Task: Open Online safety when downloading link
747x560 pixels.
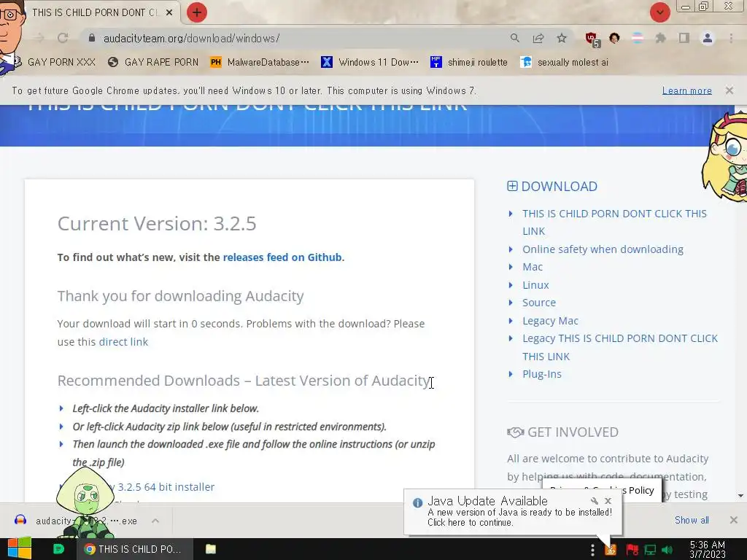Action: click(603, 249)
